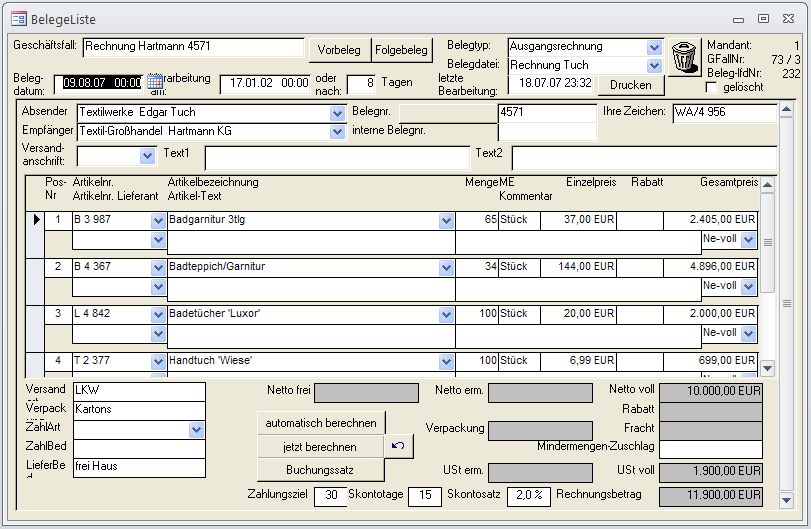Click the Ihre Zeichen field WA/4 956
The height and width of the screenshot is (529, 811).
coord(724,112)
